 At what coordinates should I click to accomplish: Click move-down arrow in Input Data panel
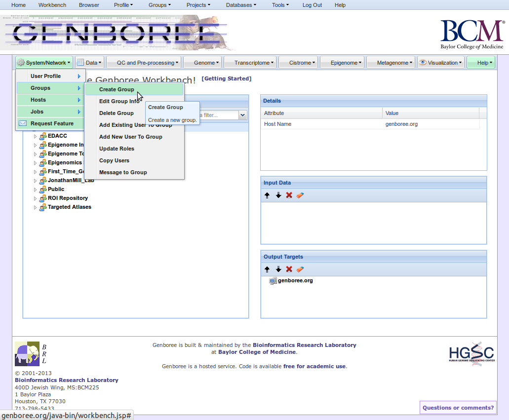[x=278, y=195]
